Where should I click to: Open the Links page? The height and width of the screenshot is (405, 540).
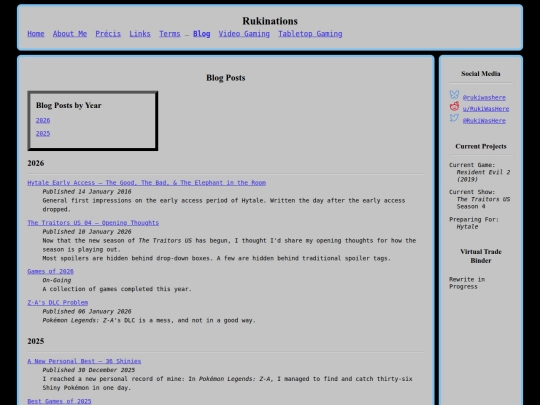click(x=140, y=34)
